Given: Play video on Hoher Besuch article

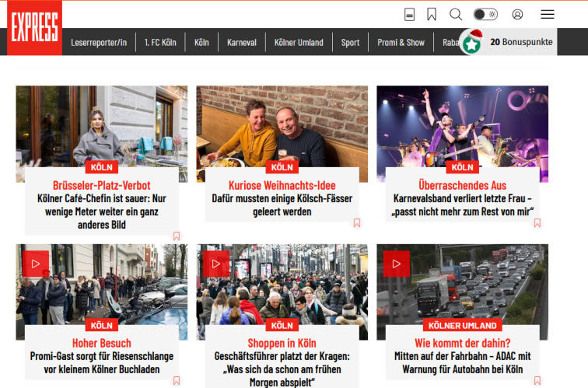Looking at the screenshot, I should pos(35,264).
